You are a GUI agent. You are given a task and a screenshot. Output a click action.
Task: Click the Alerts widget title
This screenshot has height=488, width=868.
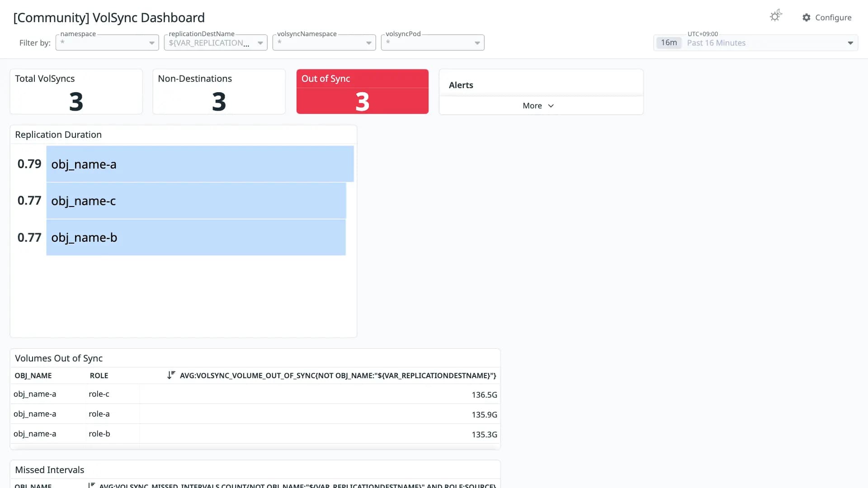click(461, 85)
